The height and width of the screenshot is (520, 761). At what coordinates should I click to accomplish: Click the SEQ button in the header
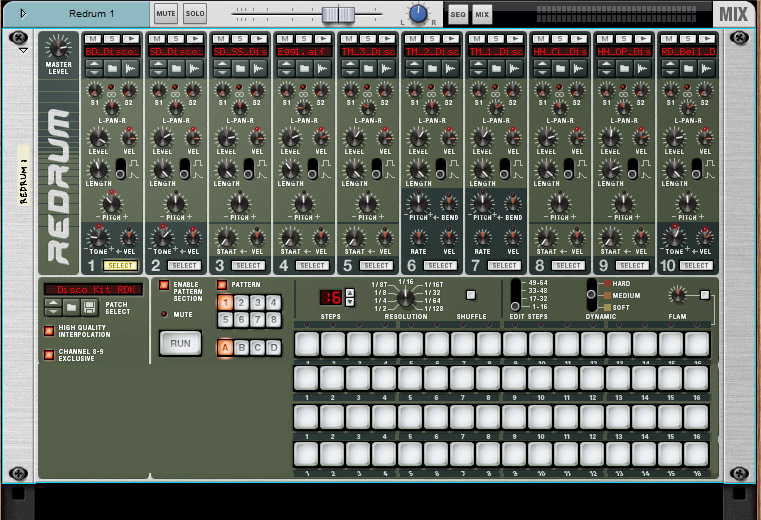[x=458, y=15]
